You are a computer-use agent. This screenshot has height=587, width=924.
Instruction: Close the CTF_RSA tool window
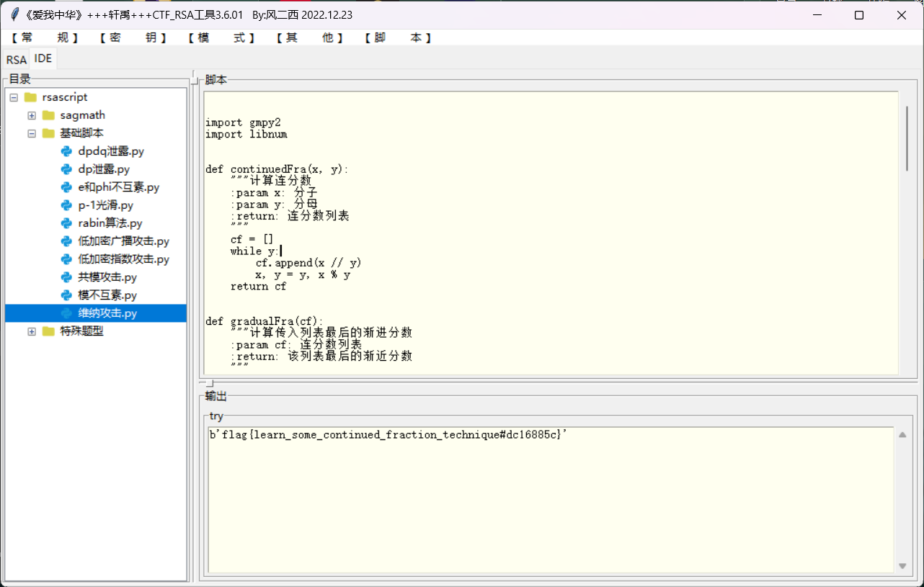pos(902,14)
